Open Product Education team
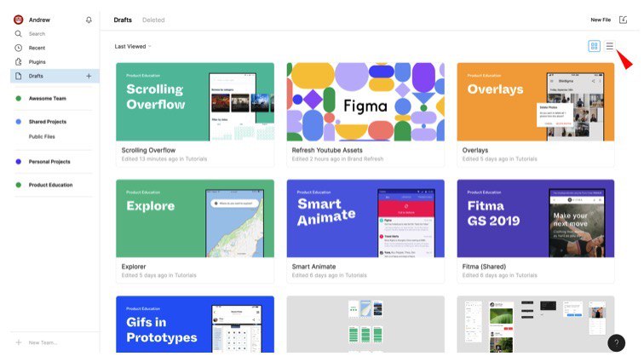Viewport: 644px width, 362px height. coord(50,185)
